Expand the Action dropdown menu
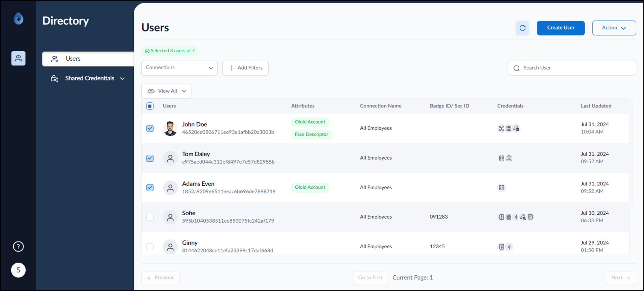 (x=614, y=28)
